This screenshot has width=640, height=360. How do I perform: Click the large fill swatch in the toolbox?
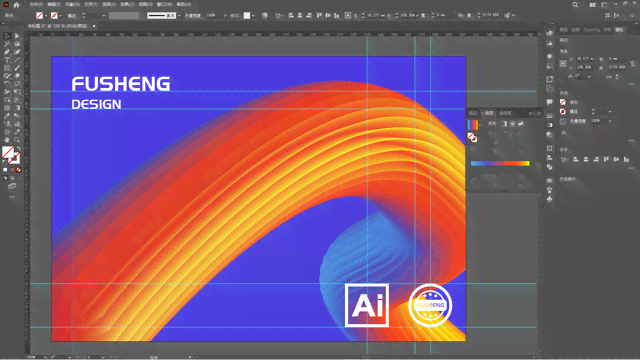(x=8, y=152)
